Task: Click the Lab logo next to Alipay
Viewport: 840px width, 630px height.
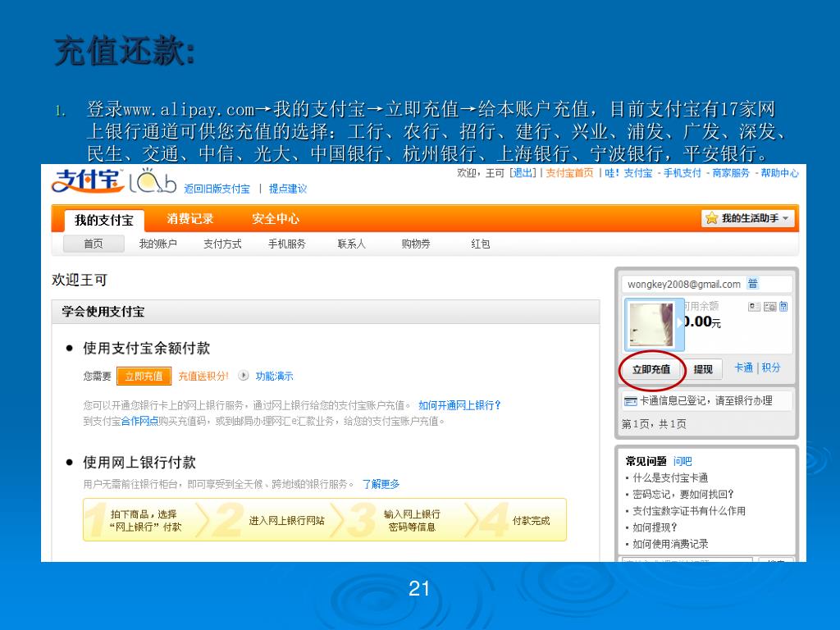Action: [153, 180]
